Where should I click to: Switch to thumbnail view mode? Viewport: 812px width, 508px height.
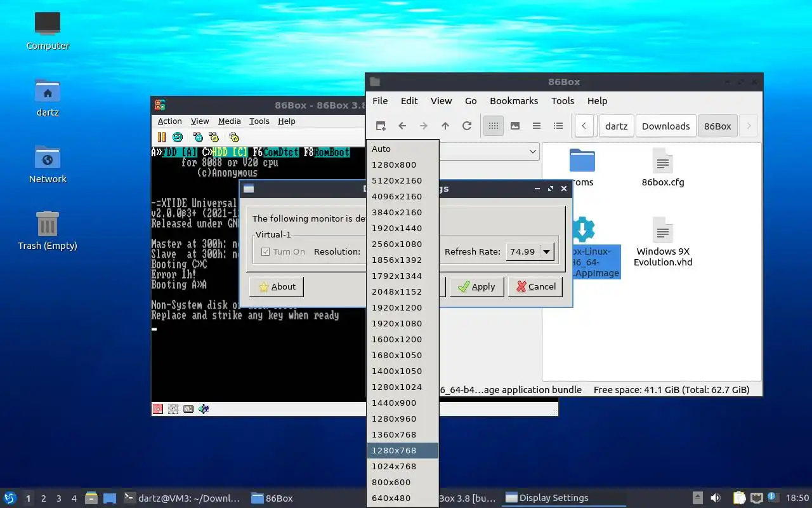515,126
